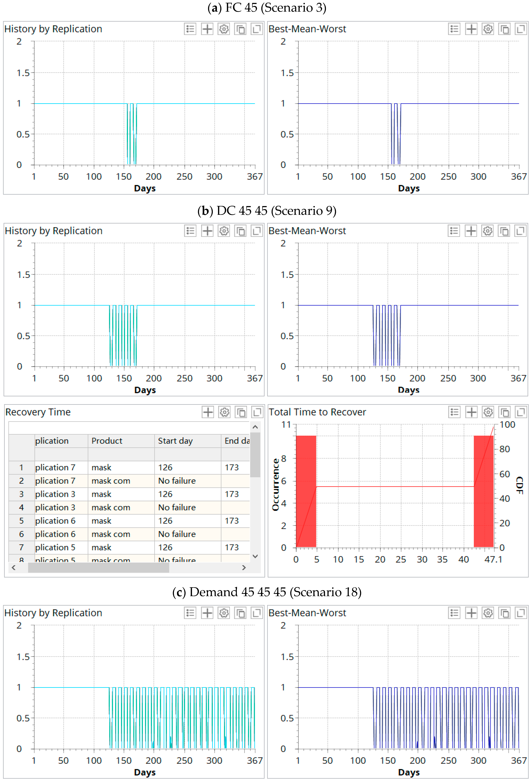Viewport: 532px width, 784px height.
Task: Click vertical scrollbar thumb of Recovery Time table
Action: point(255,455)
